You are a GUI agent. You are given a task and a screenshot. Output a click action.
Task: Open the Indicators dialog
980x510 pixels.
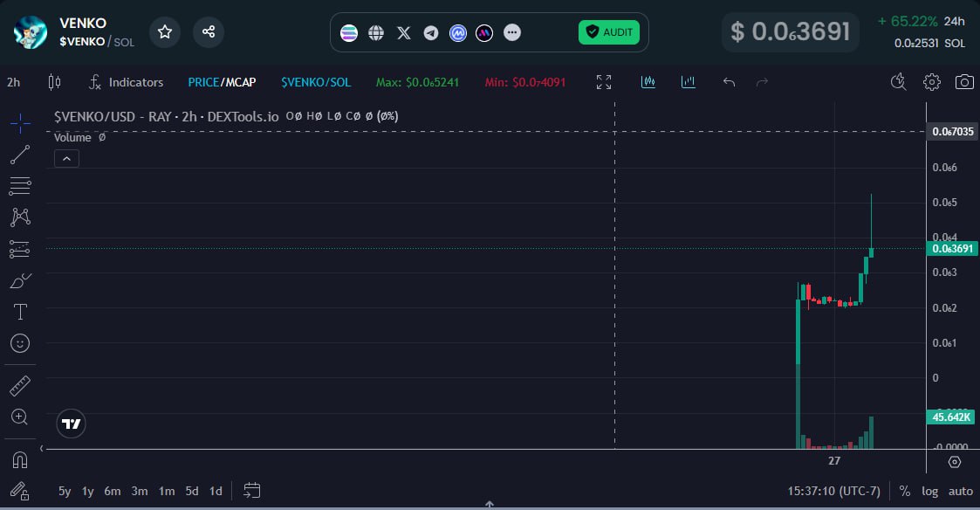[127, 81]
